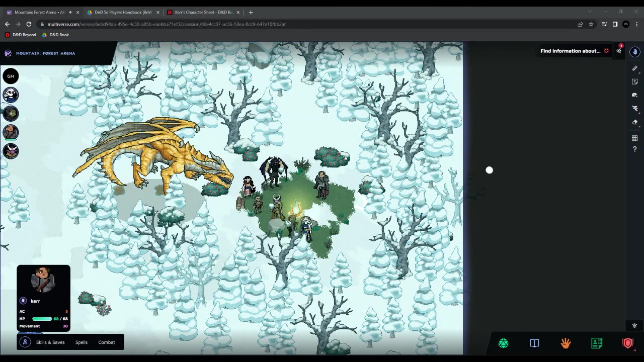Toggle the map grid icon

pyautogui.click(x=635, y=138)
